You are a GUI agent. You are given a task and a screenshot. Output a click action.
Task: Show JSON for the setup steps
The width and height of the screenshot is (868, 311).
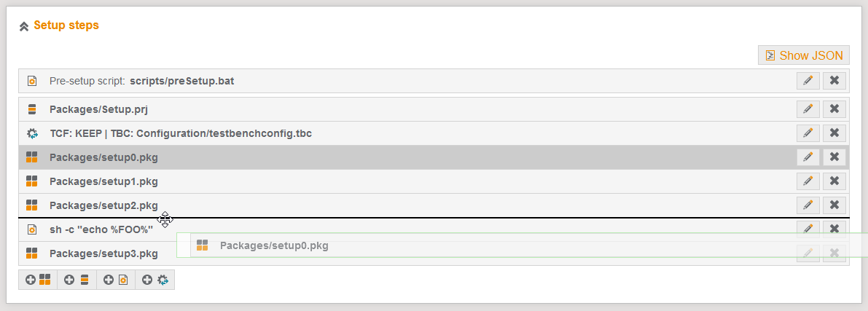[x=803, y=55]
